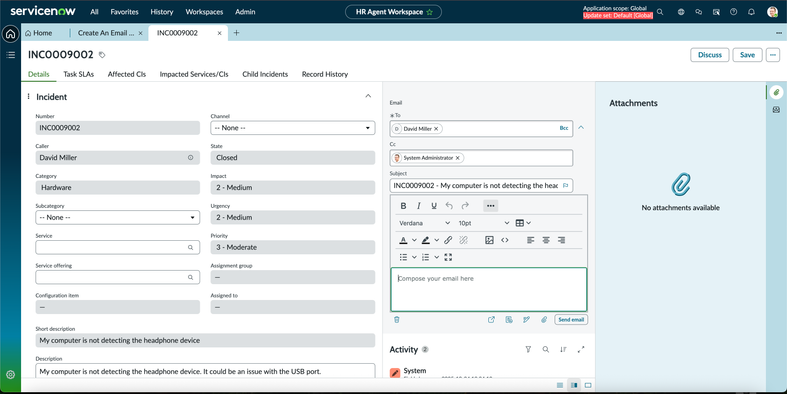The image size is (787, 394).
Task: Click the Discuss button
Action: point(710,55)
